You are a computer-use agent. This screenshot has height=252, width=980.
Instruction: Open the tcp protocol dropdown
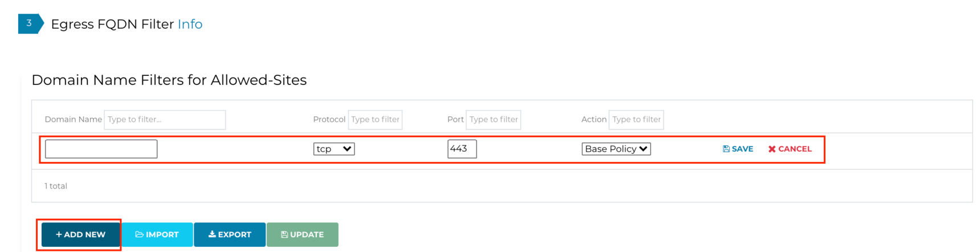click(334, 149)
